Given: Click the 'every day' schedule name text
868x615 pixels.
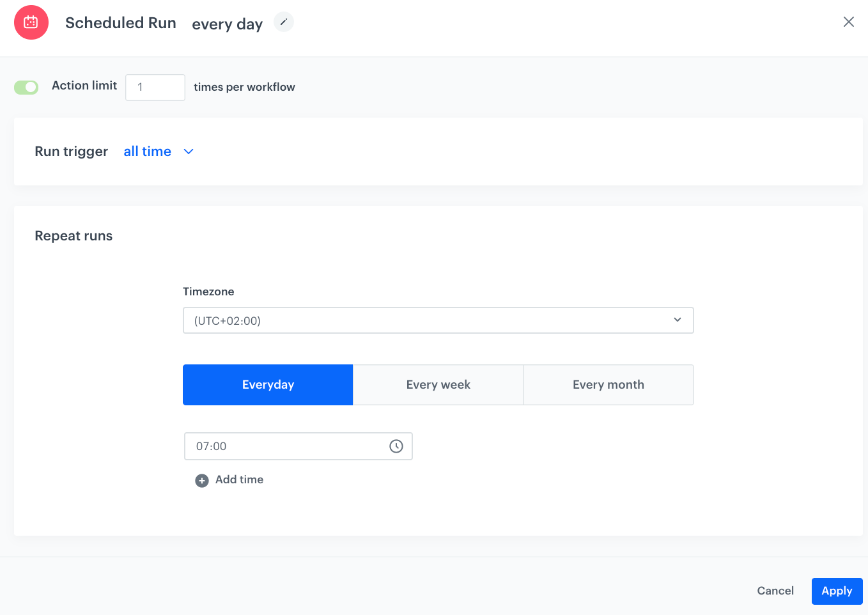Looking at the screenshot, I should coord(227,24).
